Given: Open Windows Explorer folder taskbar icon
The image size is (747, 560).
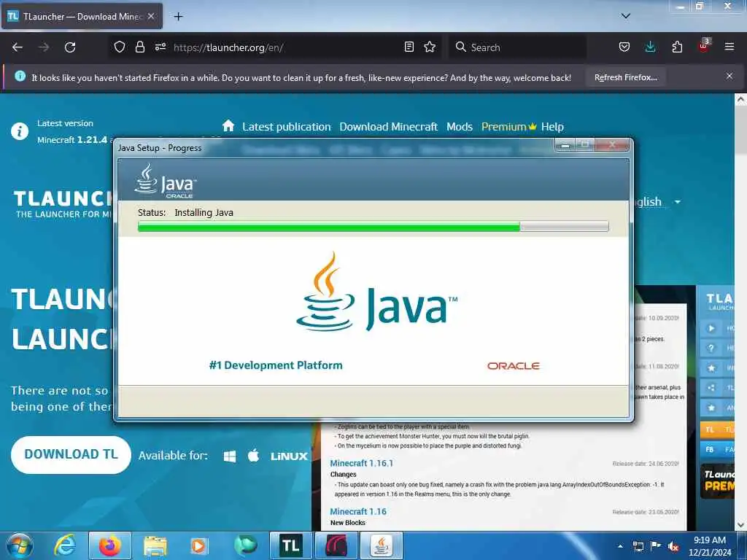Looking at the screenshot, I should click(155, 545).
